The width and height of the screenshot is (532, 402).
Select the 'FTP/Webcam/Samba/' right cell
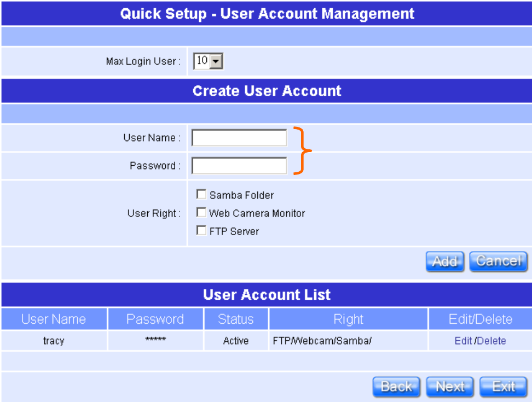[349, 341]
